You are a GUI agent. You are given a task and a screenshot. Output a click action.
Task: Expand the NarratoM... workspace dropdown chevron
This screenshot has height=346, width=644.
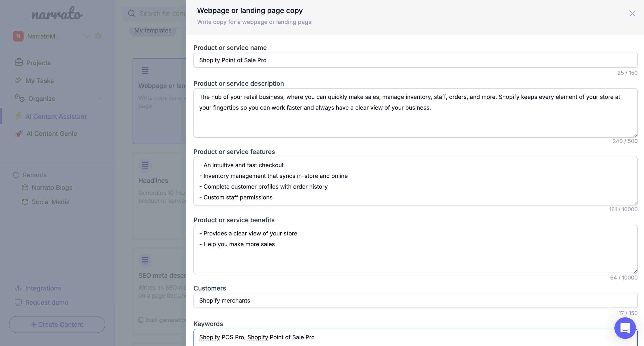87,36
